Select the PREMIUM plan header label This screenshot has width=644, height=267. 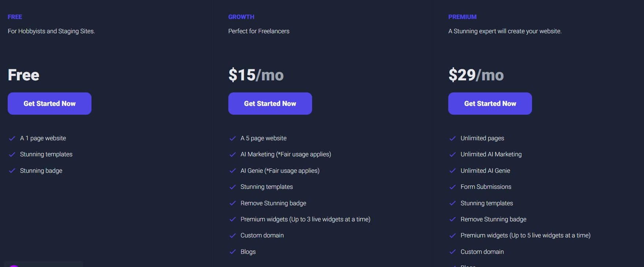coord(463,17)
